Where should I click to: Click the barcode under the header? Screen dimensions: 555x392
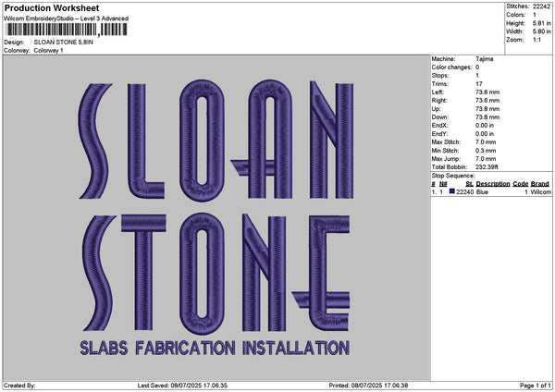pyautogui.click(x=67, y=30)
